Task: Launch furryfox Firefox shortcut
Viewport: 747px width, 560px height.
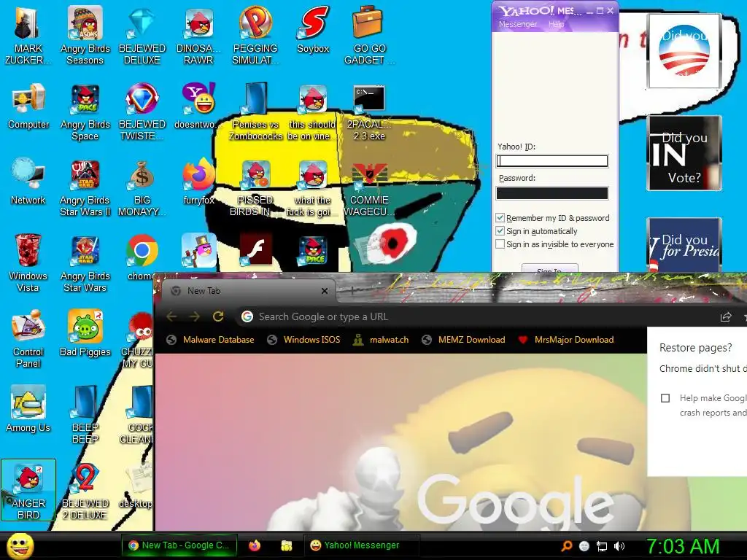Action: click(x=198, y=181)
